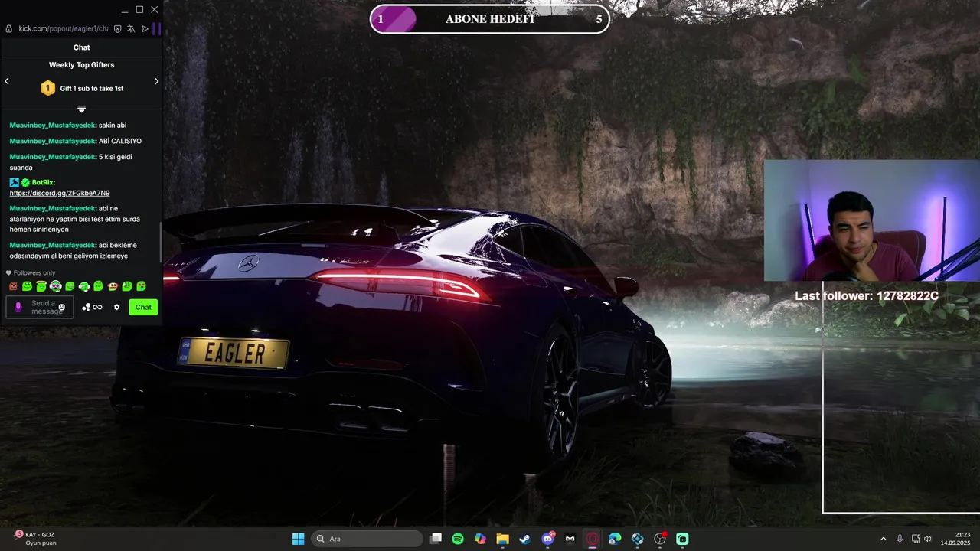This screenshot has width=980, height=551.
Task: Open Steam from the taskbar
Action: tap(524, 539)
